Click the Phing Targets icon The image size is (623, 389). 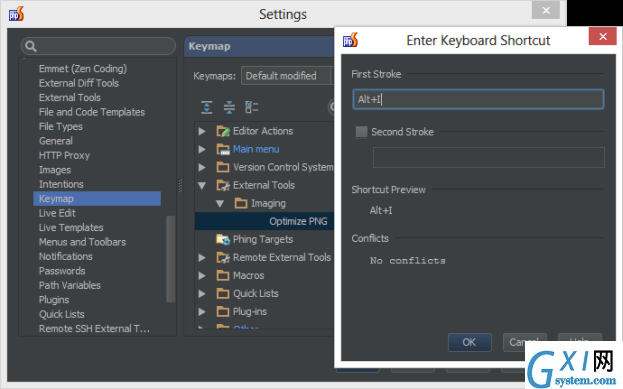point(223,239)
